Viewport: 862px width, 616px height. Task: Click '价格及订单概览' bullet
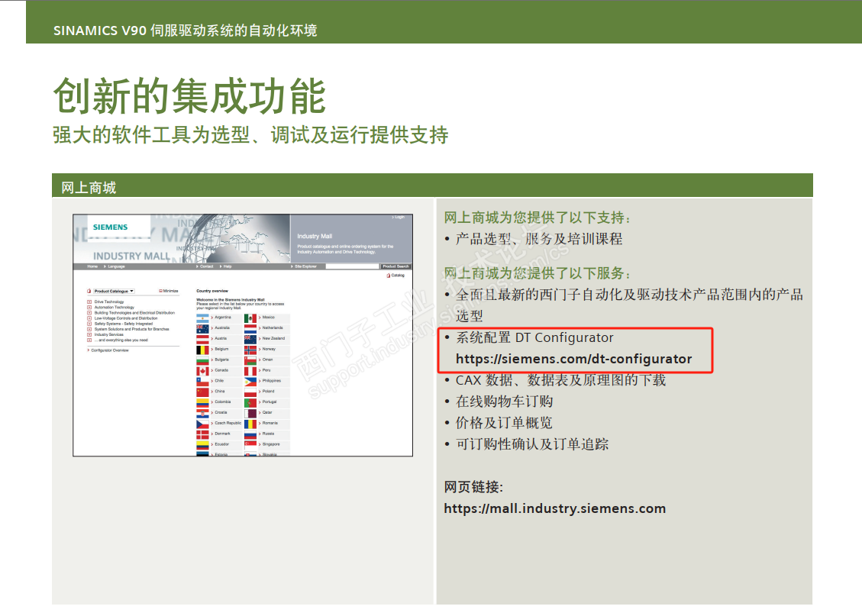point(504,423)
